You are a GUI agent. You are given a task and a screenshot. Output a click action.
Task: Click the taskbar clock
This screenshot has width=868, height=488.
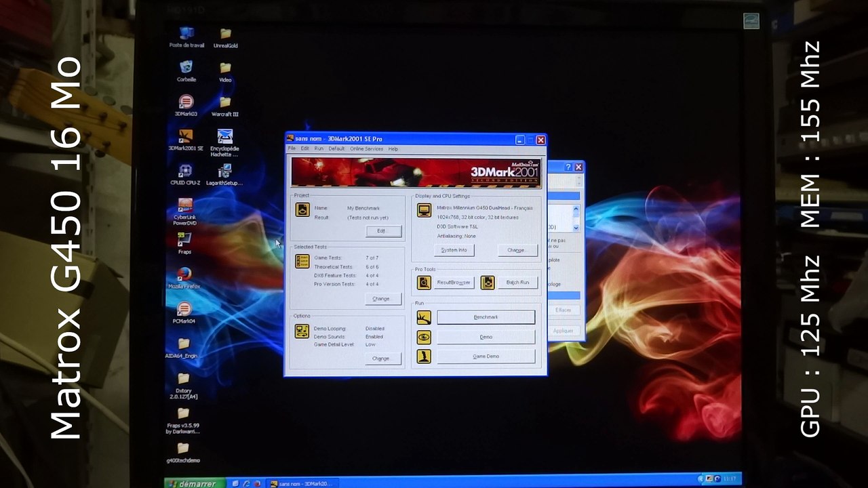pyautogui.click(x=730, y=479)
